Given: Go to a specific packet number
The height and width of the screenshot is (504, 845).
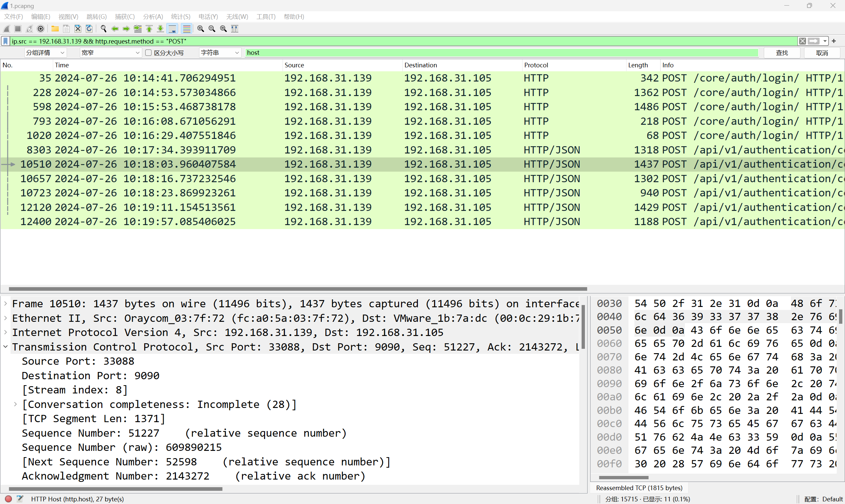Looking at the screenshot, I should [138, 29].
